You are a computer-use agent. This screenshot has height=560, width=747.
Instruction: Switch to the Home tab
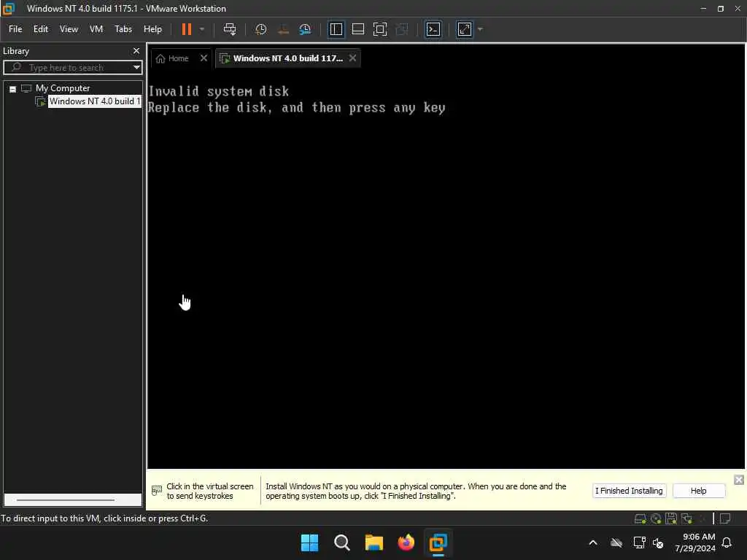[173, 58]
